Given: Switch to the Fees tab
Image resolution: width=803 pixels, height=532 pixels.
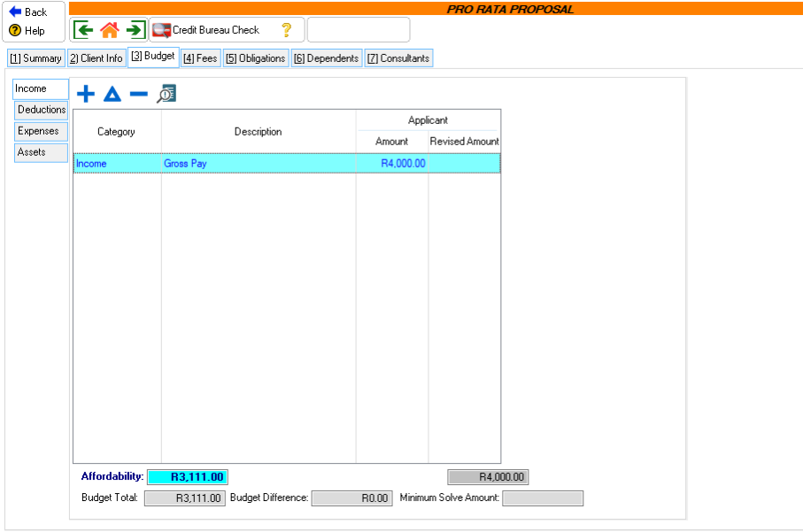Looking at the screenshot, I should tap(200, 58).
